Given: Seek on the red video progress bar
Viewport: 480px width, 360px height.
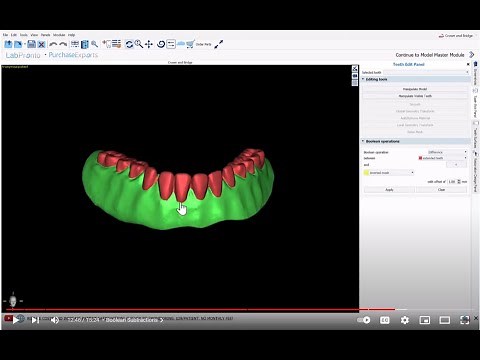Looking at the screenshot, I should click(x=200, y=310).
